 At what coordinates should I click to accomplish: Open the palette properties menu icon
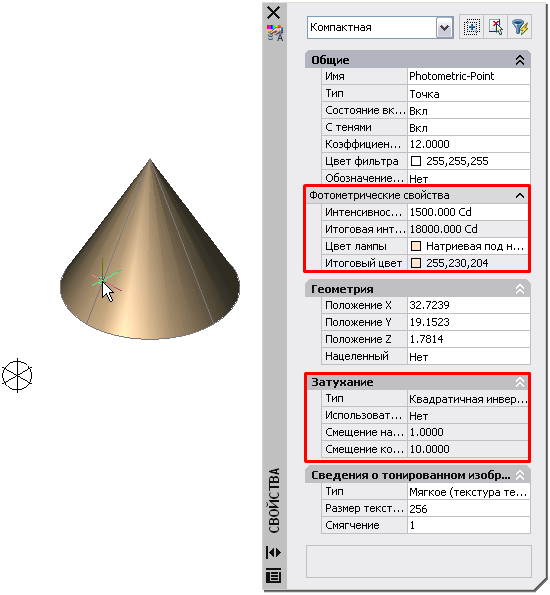tap(273, 576)
